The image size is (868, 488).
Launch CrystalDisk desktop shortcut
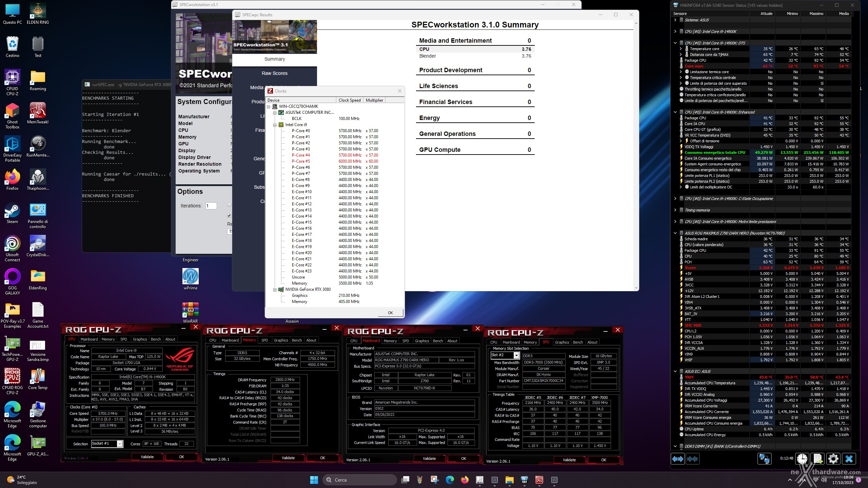click(x=38, y=246)
